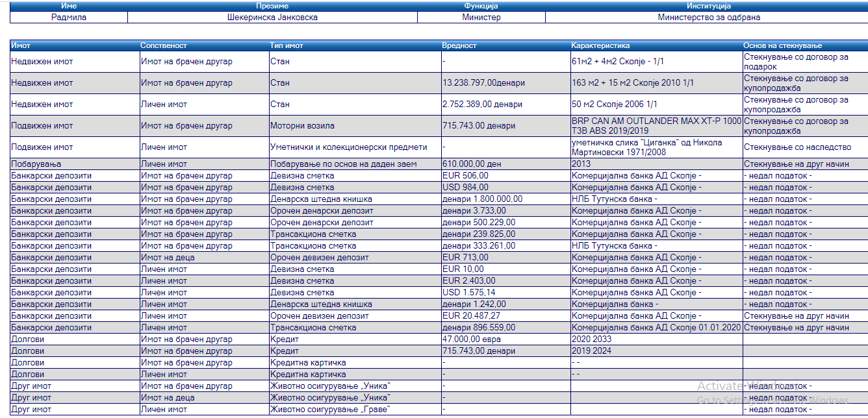
Task: Select the value 'денари 3.733,00'
Action: [474, 211]
